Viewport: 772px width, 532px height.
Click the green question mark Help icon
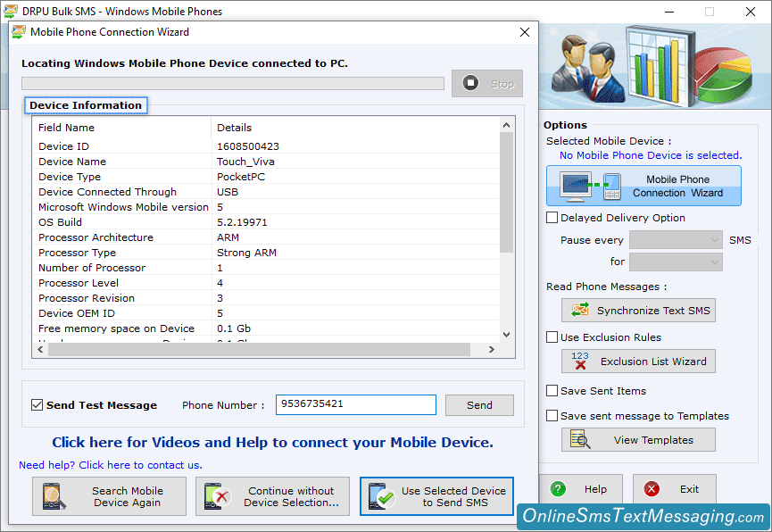(x=558, y=489)
